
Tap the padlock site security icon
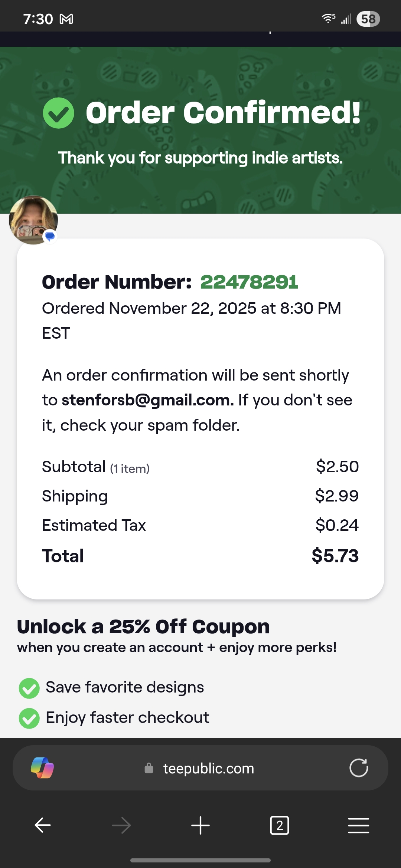[x=149, y=768]
